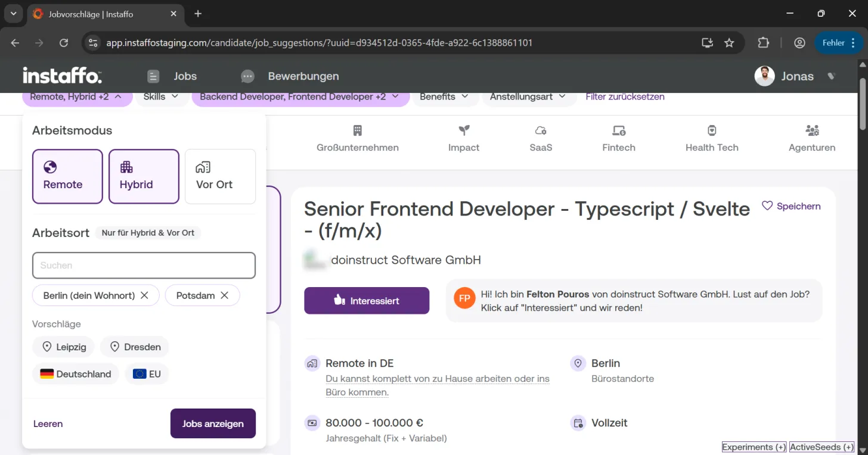Click the Remote in DE icon

click(x=312, y=363)
